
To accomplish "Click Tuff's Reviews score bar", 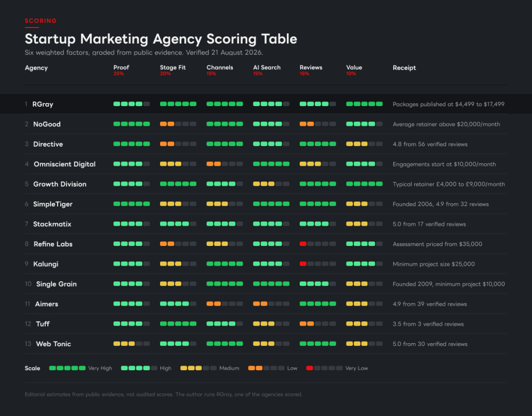I will tap(318, 323).
